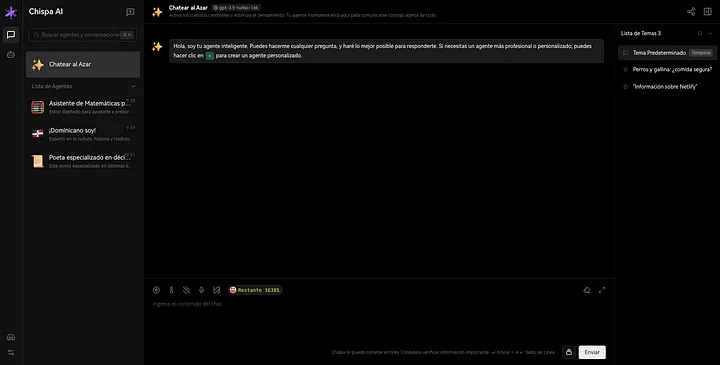Collapse the Lista de Agentes section
Screen dimensions: 720x365
pos(133,86)
